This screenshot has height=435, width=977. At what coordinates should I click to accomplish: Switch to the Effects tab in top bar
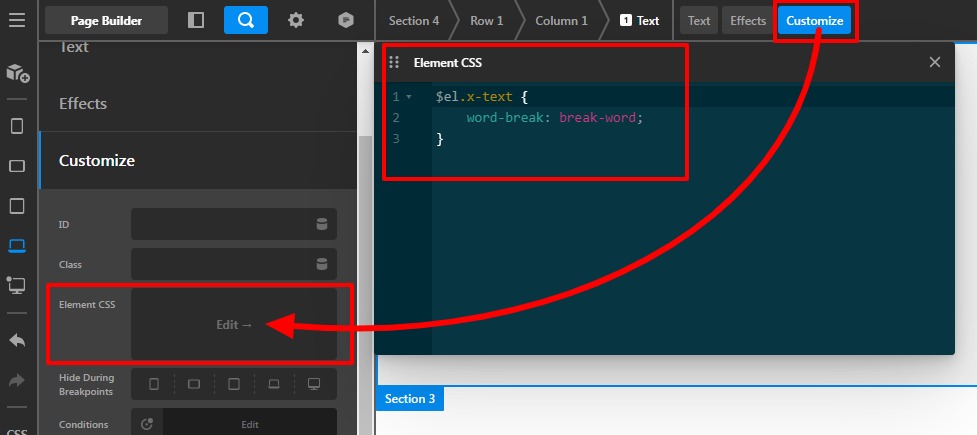(747, 20)
